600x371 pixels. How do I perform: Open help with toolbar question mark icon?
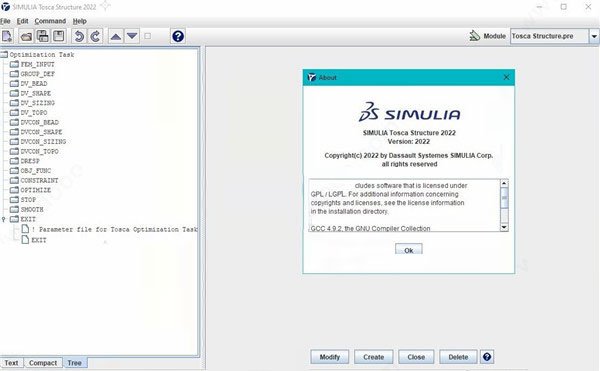178,36
